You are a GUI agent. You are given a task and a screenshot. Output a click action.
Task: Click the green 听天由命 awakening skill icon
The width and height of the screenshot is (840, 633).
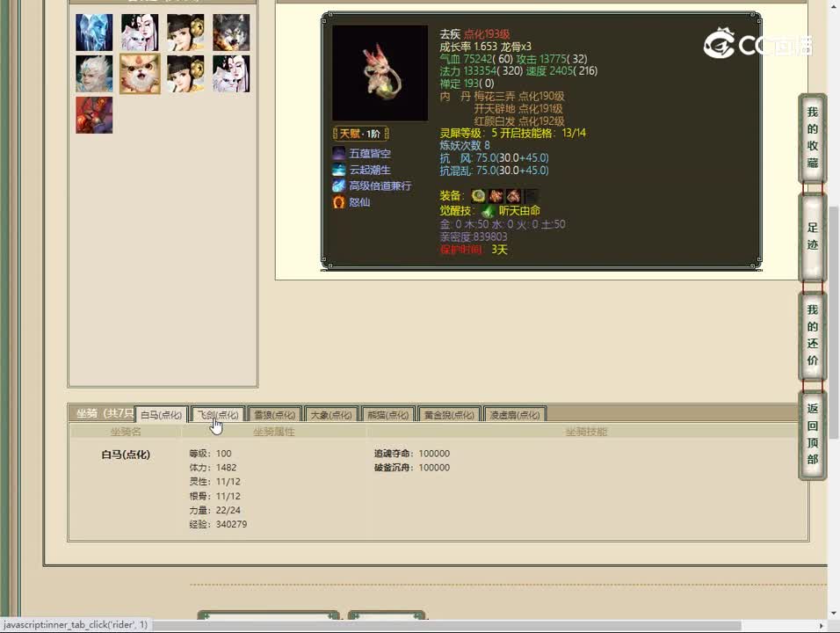(488, 211)
